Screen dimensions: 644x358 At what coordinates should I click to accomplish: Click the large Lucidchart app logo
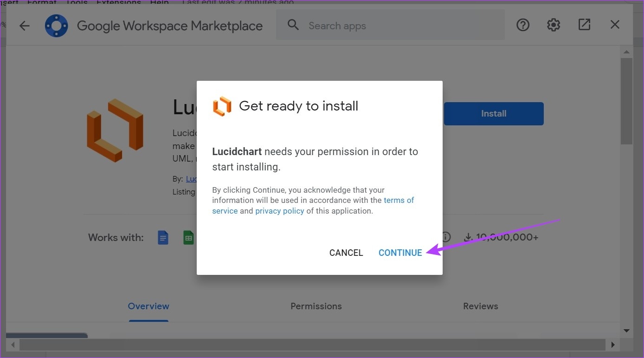point(115,130)
